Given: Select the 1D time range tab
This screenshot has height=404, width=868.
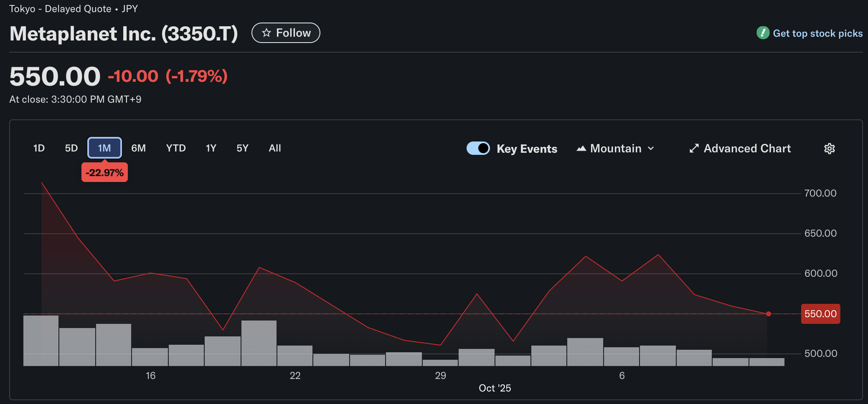Looking at the screenshot, I should pos(39,148).
